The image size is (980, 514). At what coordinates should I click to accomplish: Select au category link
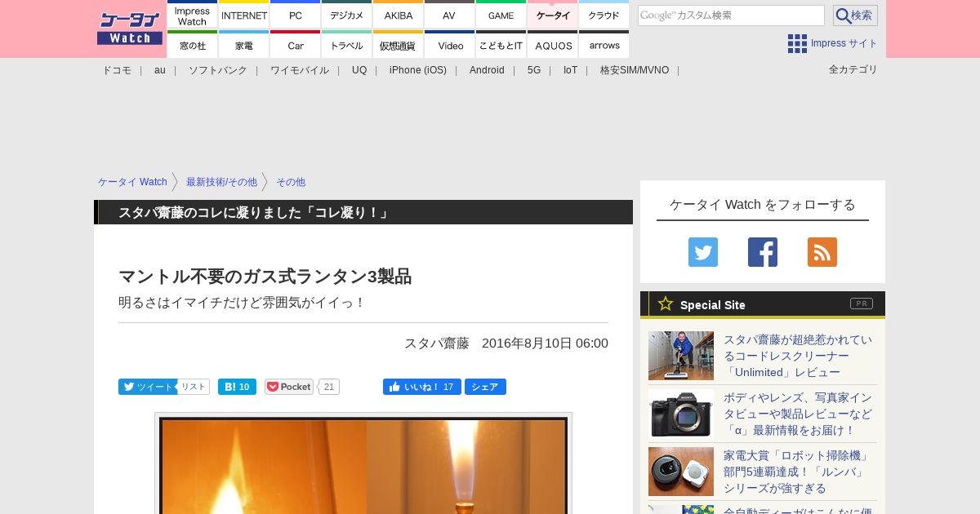pyautogui.click(x=159, y=70)
